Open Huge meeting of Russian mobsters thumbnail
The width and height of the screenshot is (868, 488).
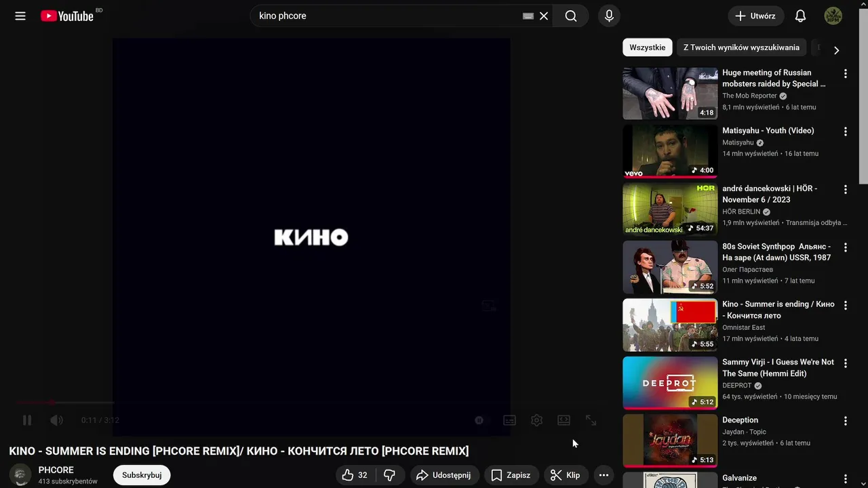[x=670, y=94]
